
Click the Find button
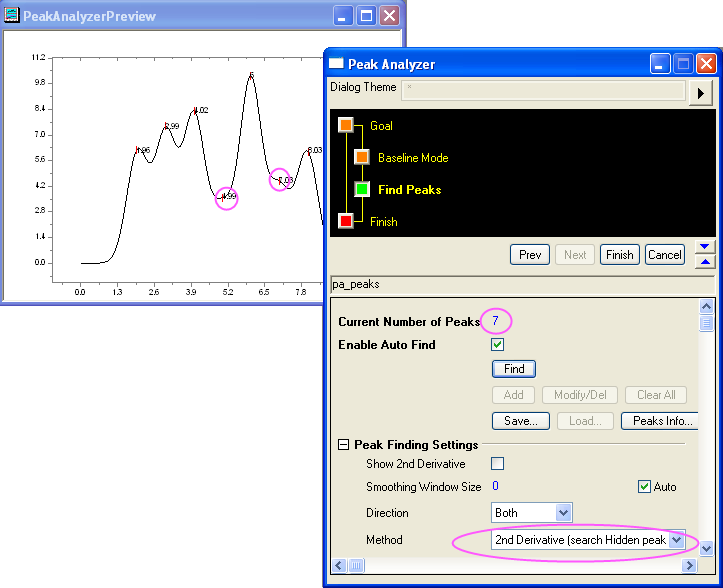pyautogui.click(x=514, y=369)
